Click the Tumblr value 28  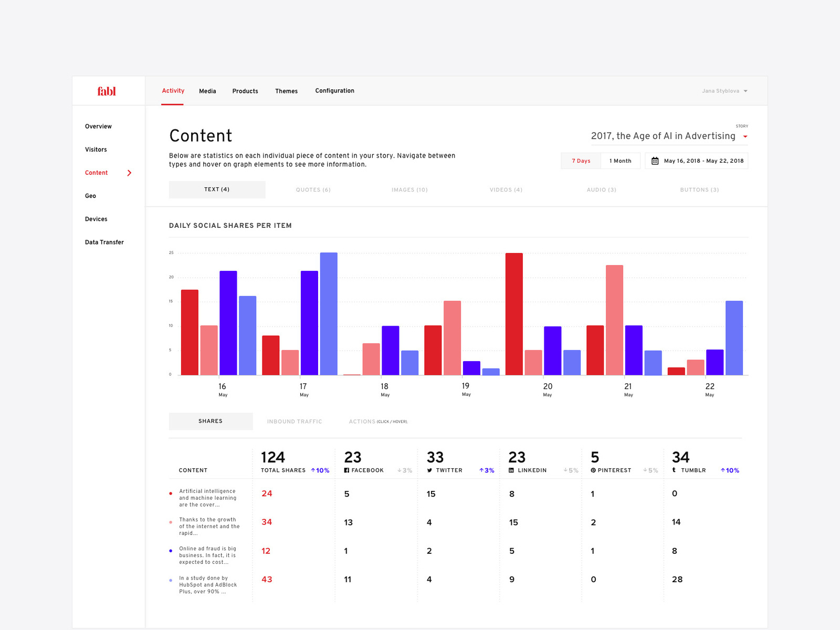[x=677, y=580]
